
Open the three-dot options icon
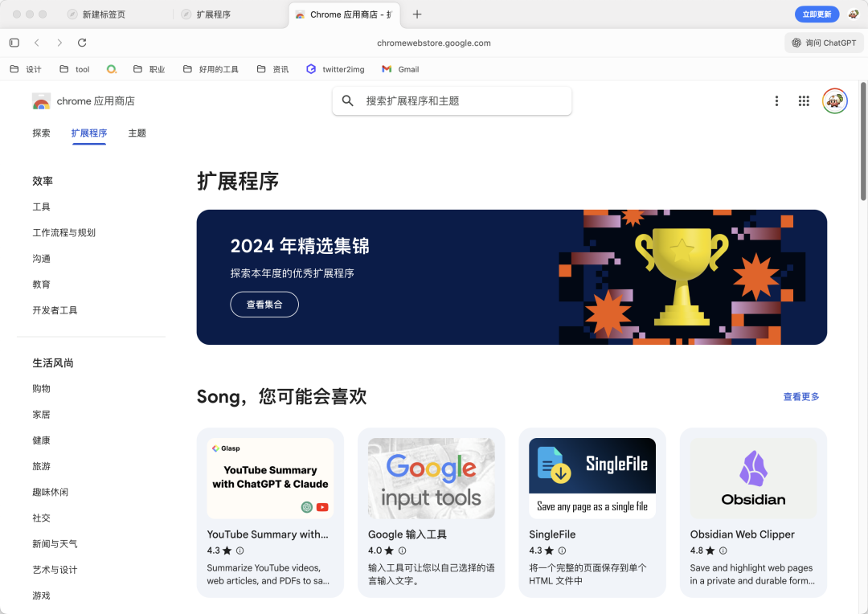(776, 100)
